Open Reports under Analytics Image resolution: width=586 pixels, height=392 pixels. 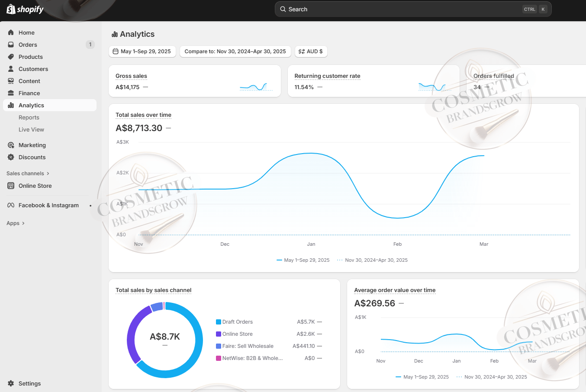coord(29,117)
